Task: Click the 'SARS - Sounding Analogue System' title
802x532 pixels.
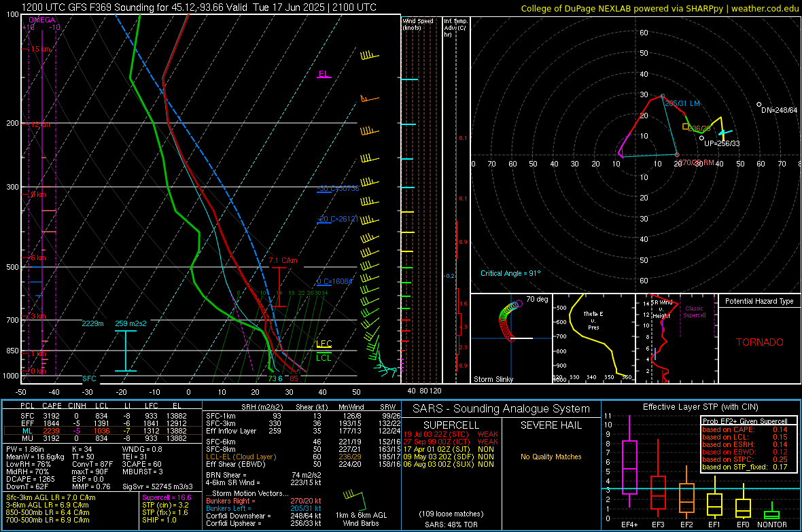Action: coord(501,409)
